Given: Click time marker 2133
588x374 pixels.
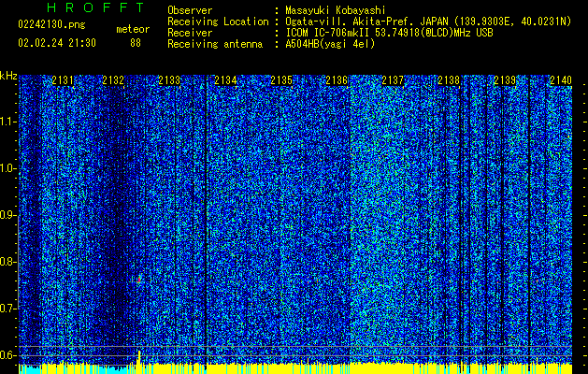Looking at the screenshot, I should coord(169,80).
